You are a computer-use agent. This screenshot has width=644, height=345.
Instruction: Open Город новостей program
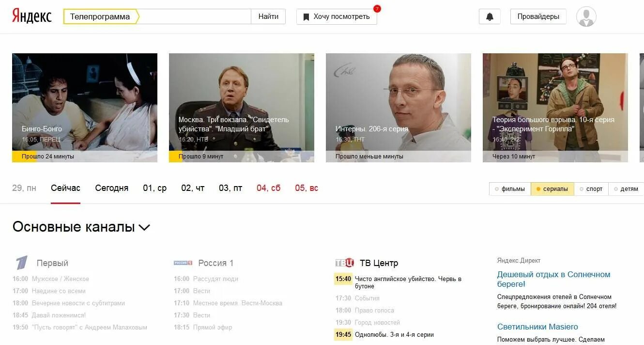(377, 322)
